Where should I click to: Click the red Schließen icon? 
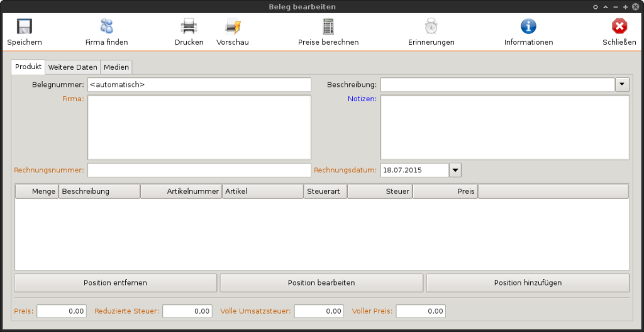pos(619,26)
